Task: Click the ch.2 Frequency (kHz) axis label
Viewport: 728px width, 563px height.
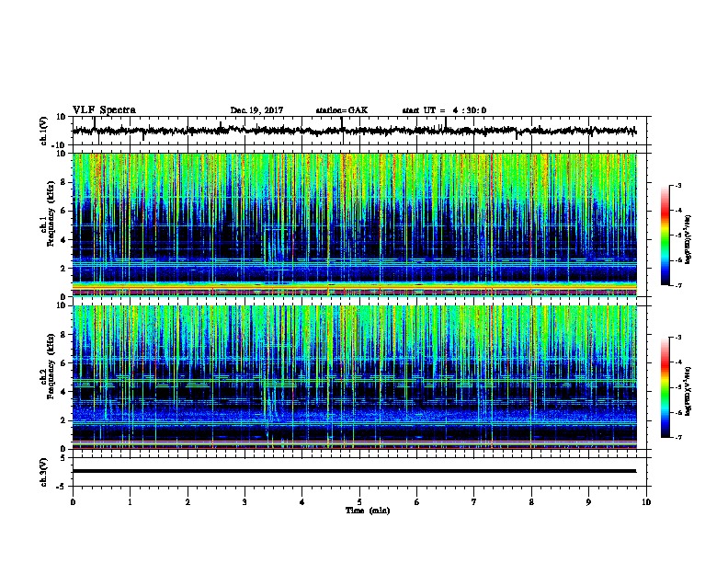Action: [48, 365]
